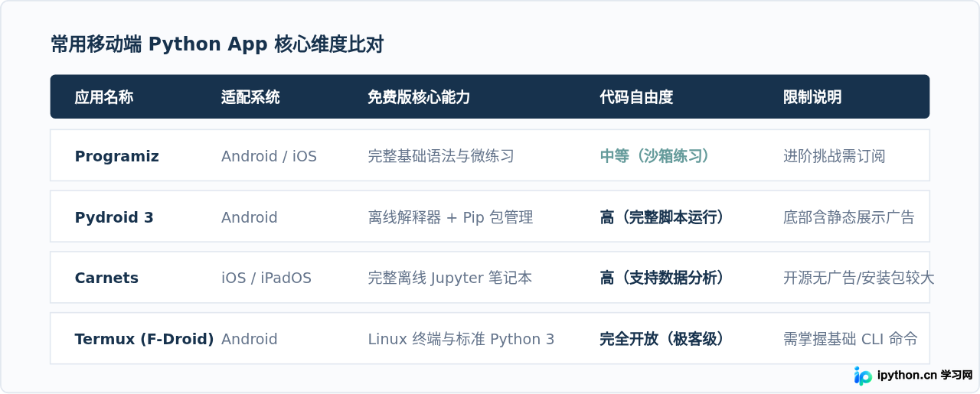Click the '完整基础语法与微练习' cell
Screen dimensions: 980x394
(x=441, y=156)
